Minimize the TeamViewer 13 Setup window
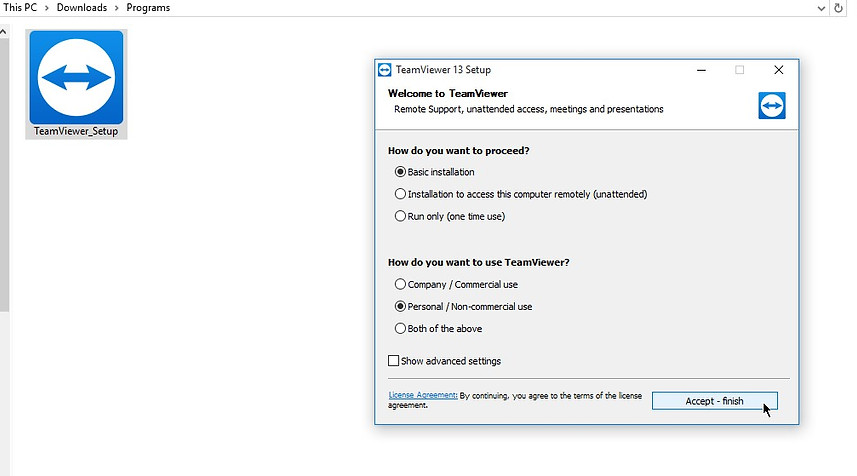This screenshot has width=857, height=476. point(701,70)
